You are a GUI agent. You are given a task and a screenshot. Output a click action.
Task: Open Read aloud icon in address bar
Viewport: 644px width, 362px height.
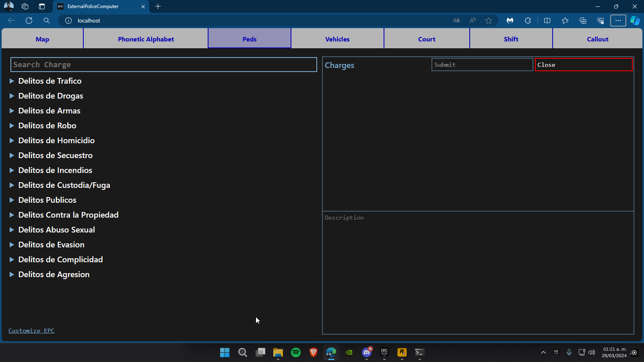[x=473, y=21]
